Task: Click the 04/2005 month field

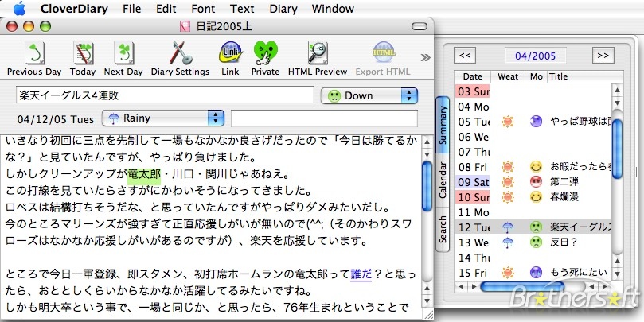Action: click(535, 56)
